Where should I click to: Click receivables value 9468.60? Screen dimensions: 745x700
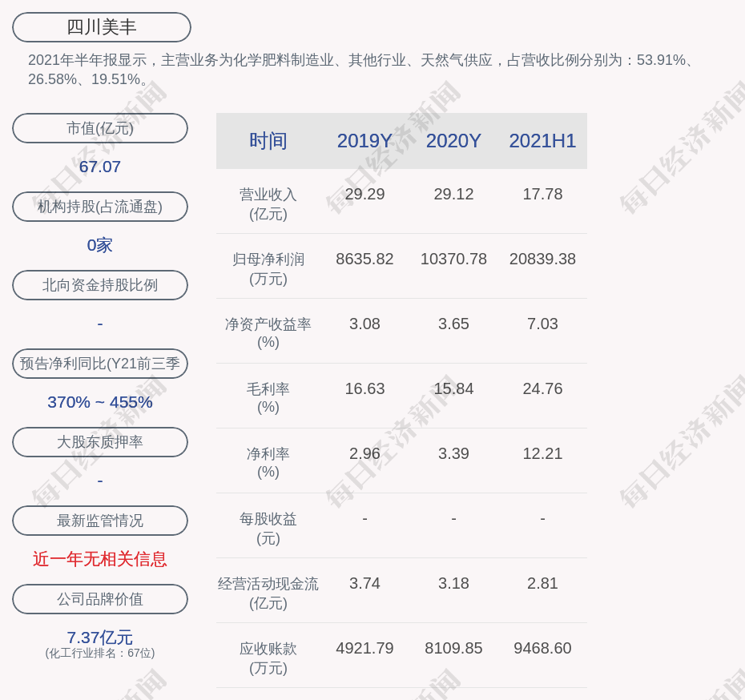coord(542,648)
